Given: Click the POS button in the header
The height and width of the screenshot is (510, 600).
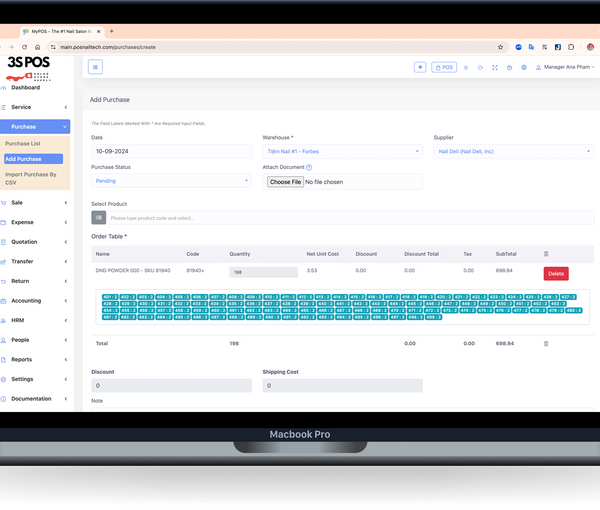Looking at the screenshot, I should click(x=443, y=67).
